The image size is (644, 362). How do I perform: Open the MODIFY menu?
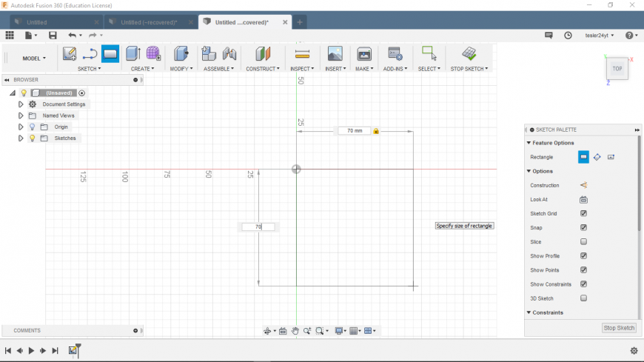click(x=181, y=69)
